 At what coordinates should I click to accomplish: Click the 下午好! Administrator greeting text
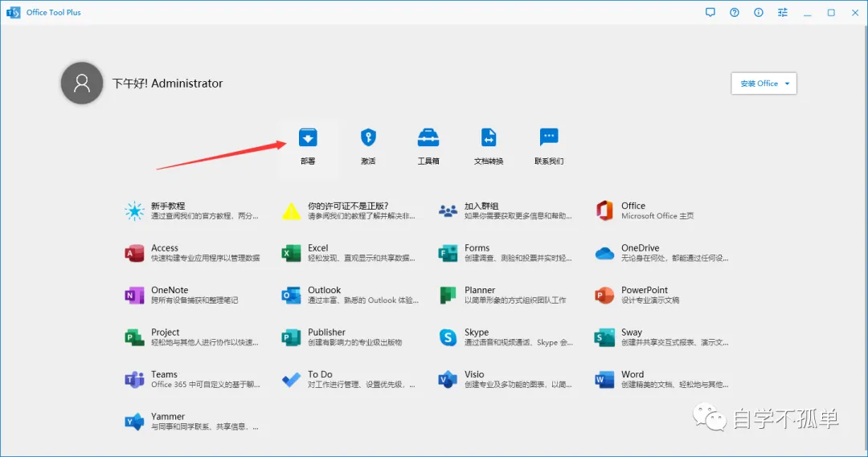168,84
